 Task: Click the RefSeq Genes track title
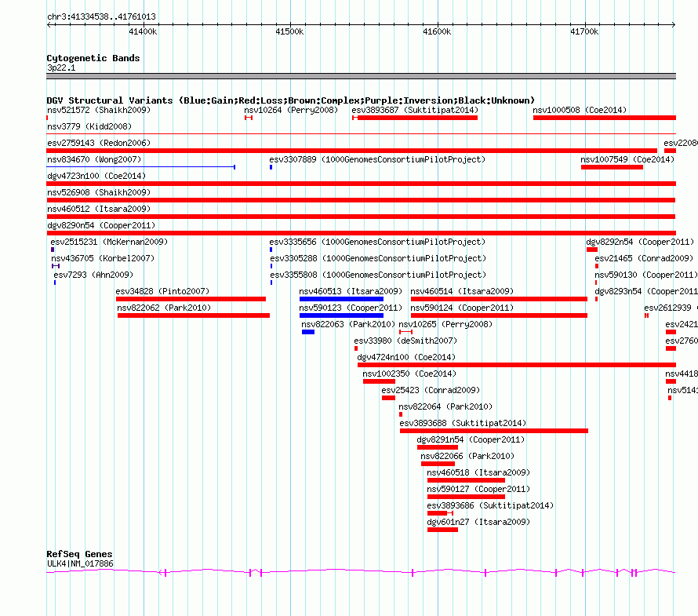click(79, 554)
